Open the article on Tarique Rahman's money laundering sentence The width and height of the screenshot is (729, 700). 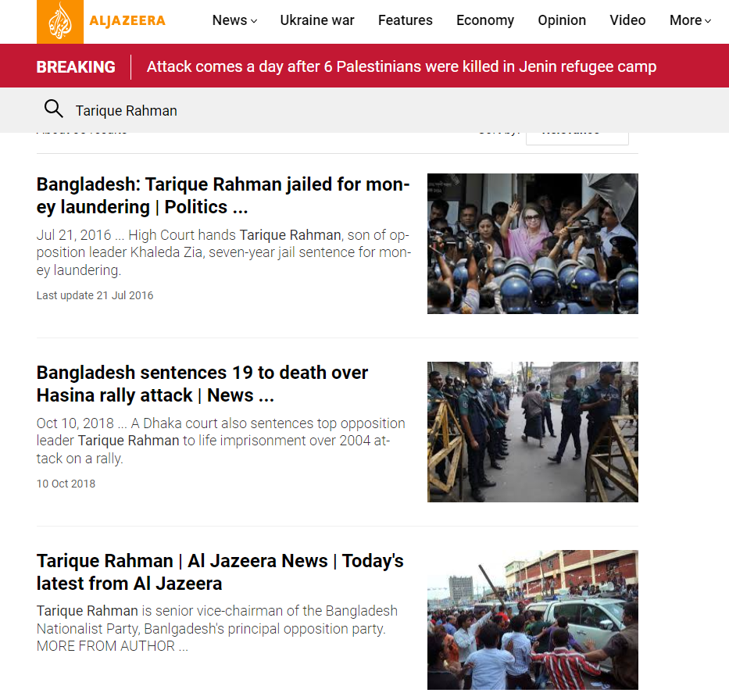(223, 195)
